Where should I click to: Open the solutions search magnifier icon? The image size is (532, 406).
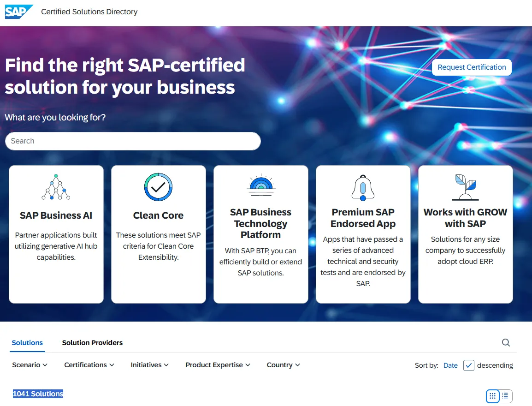[506, 342]
